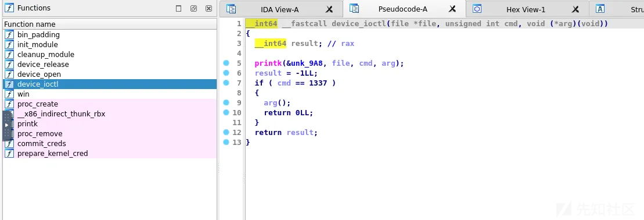Viewport: 644px width, 220px height.
Task: Click the IDA View-A tab icon
Action: (231, 9)
